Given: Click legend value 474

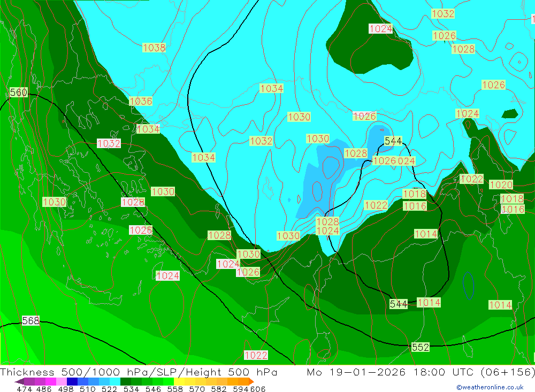Looking at the screenshot, I should pyautogui.click(x=24, y=389).
